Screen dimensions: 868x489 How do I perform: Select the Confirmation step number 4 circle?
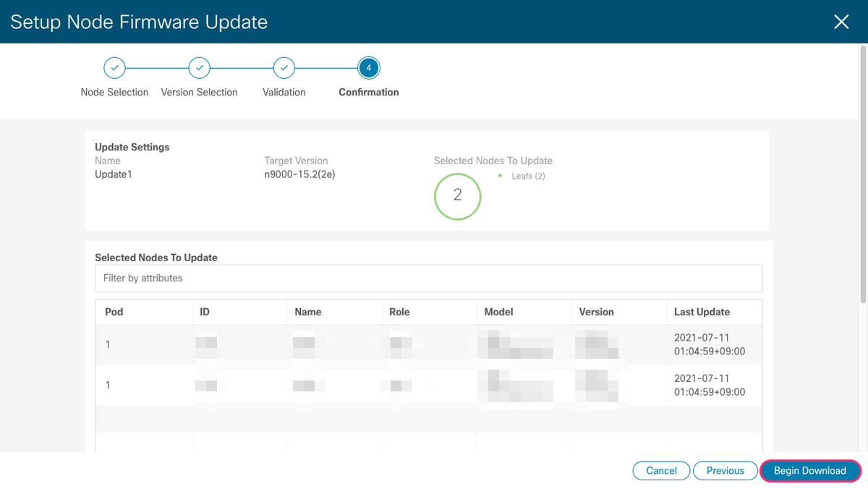click(369, 68)
